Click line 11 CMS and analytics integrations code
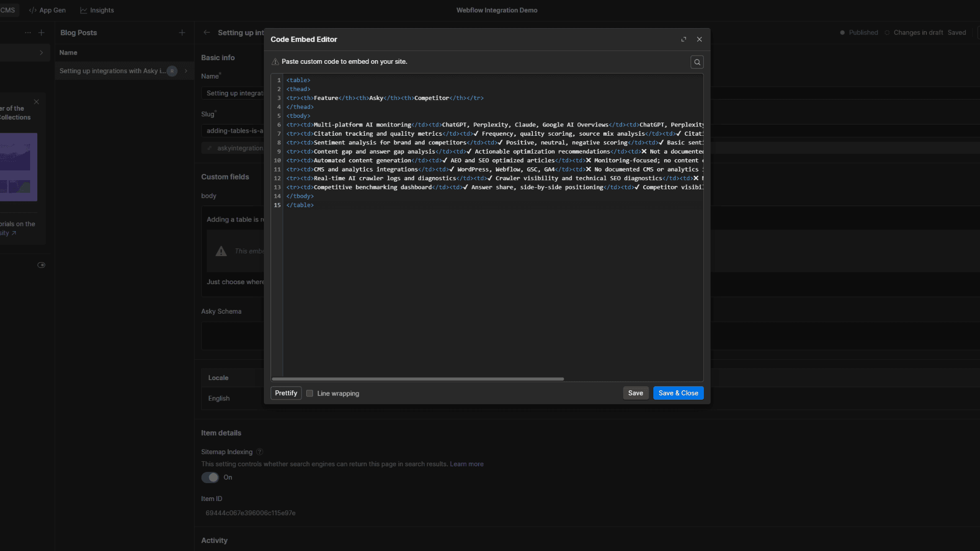This screenshot has width=980, height=551. tap(494, 169)
